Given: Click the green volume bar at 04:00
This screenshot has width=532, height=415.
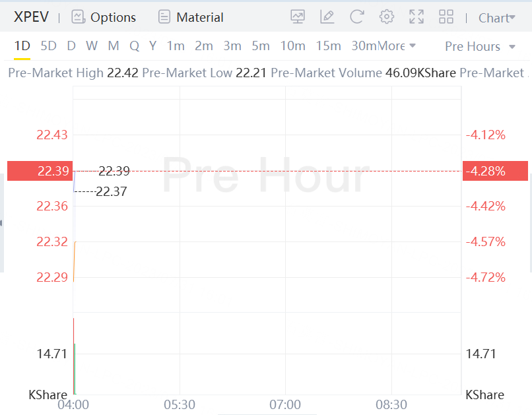Looking at the screenshot, I should pos(75,369).
